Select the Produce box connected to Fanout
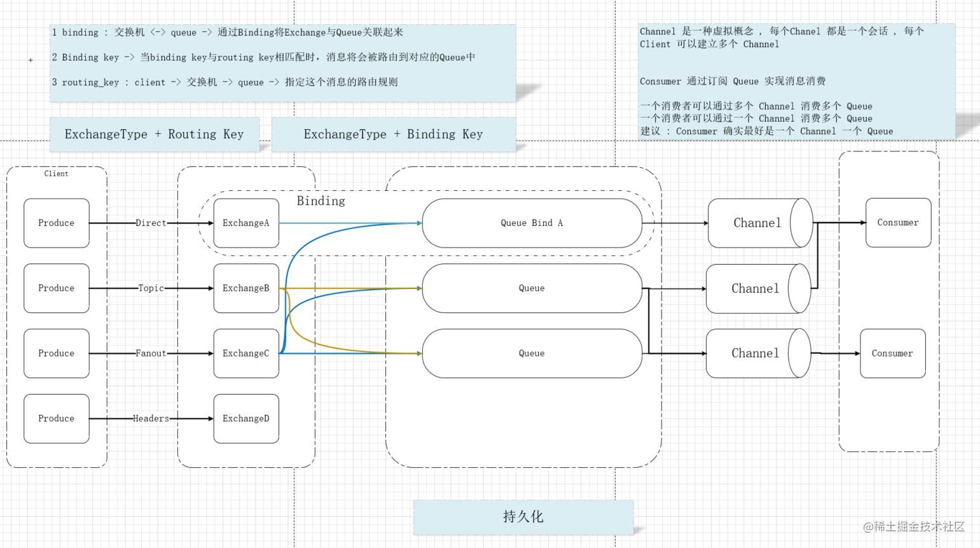This screenshot has width=980, height=548. (x=57, y=353)
